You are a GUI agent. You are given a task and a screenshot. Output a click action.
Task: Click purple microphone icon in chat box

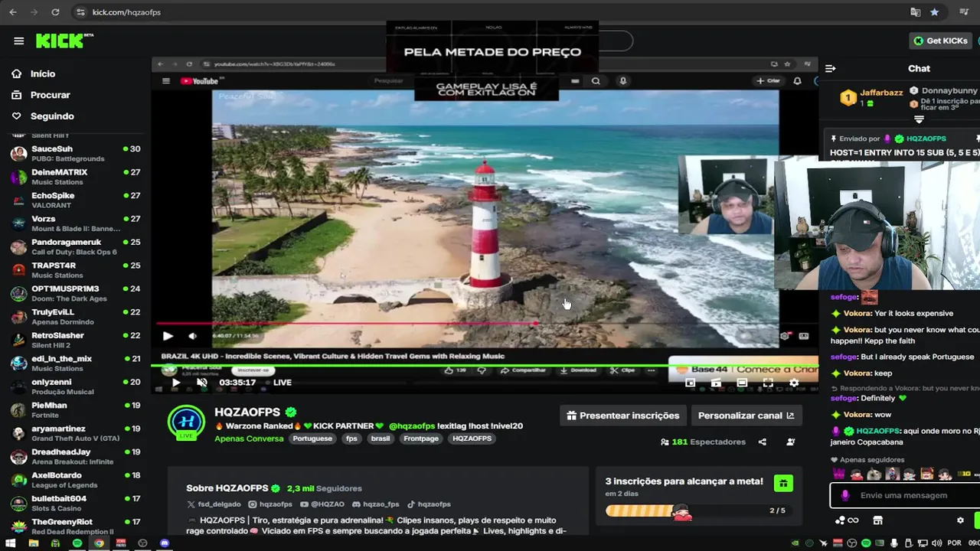pos(845,495)
